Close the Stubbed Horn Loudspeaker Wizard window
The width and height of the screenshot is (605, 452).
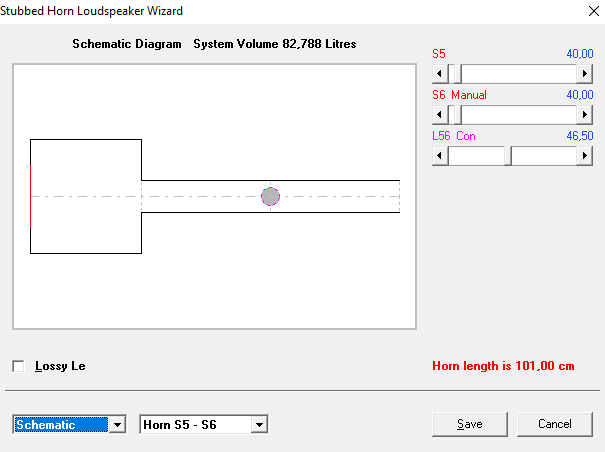(x=594, y=11)
